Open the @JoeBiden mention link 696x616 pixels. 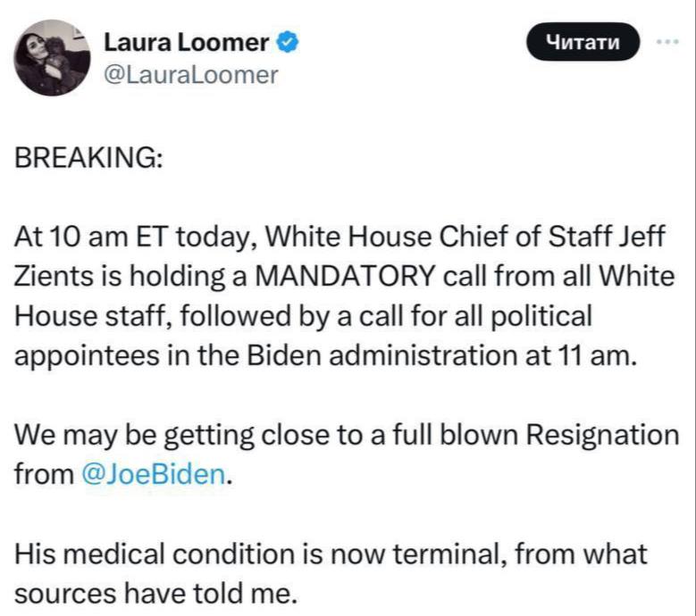[154, 473]
